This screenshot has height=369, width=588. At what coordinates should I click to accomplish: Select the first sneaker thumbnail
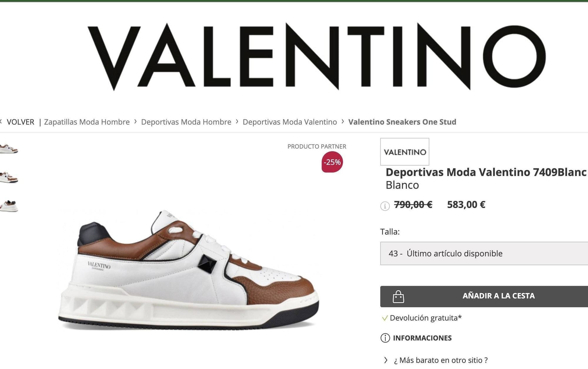(9, 148)
